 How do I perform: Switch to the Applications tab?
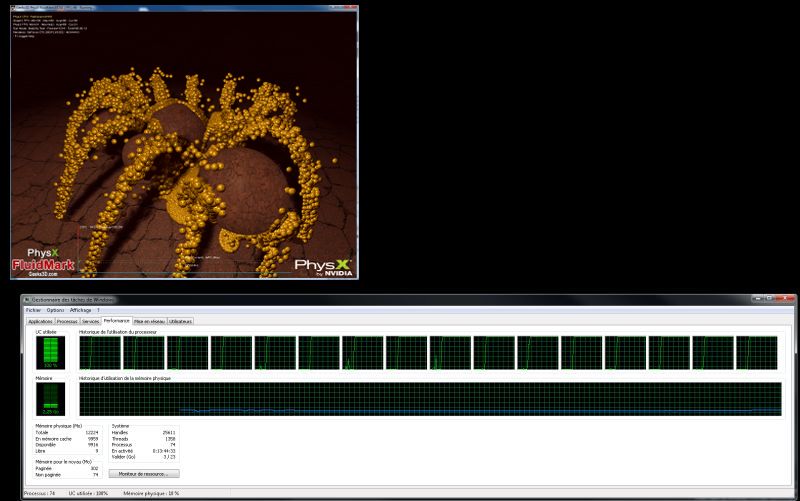click(40, 321)
